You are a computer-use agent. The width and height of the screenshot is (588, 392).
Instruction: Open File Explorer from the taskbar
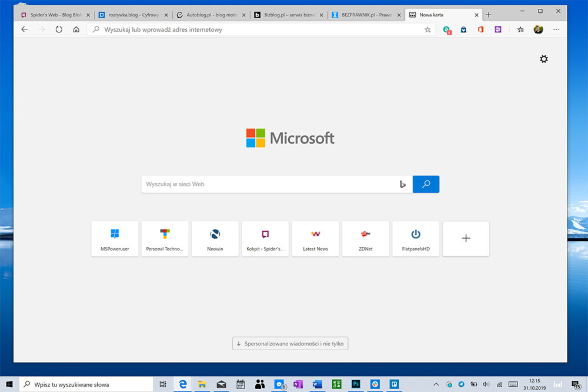[x=202, y=384]
